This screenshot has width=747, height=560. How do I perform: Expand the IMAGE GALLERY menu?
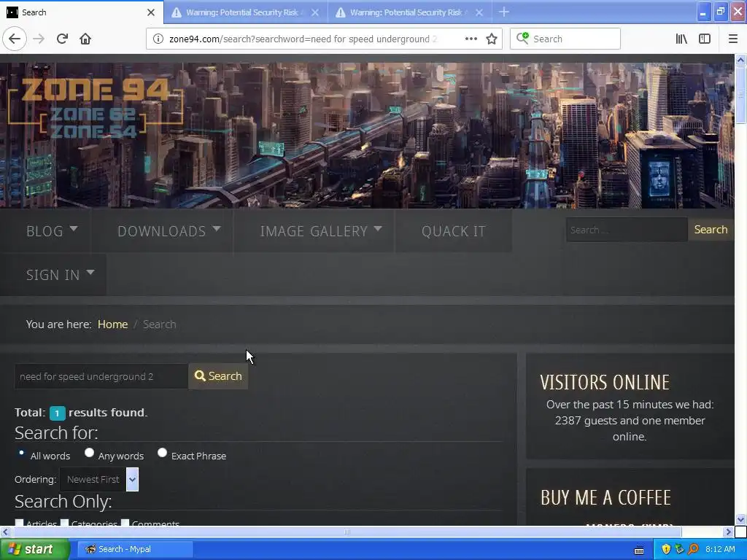321,231
